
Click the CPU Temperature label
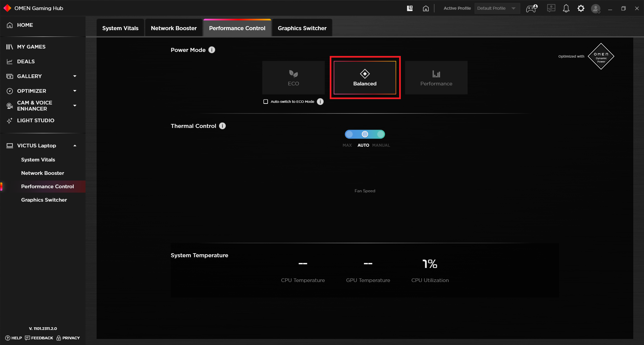[303, 280]
